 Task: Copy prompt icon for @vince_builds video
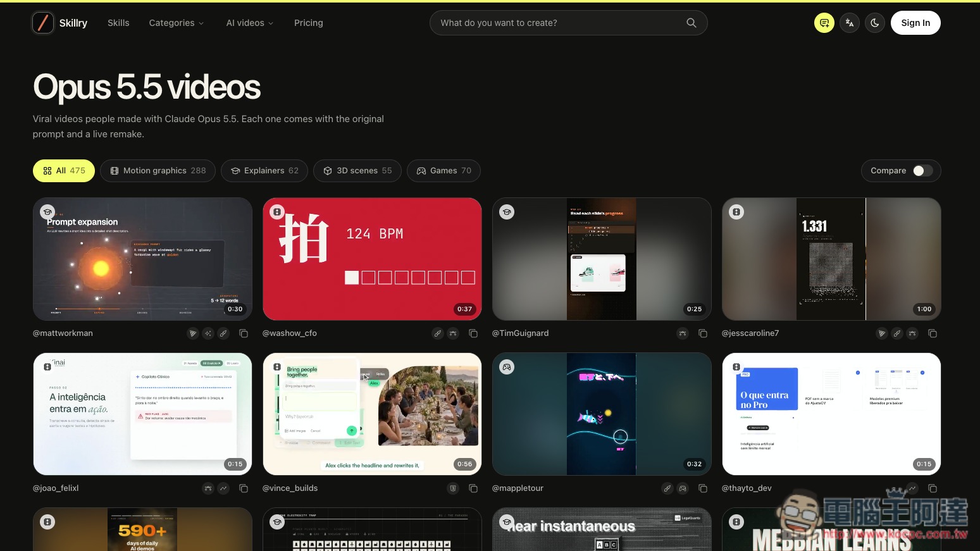click(x=473, y=488)
